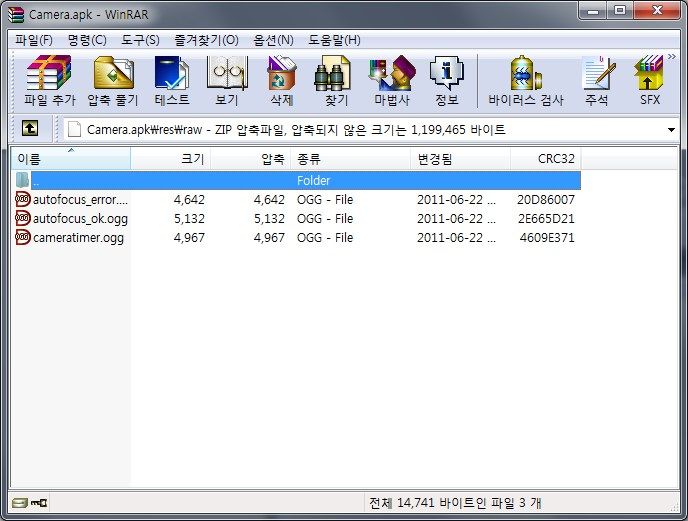Image resolution: width=688 pixels, height=521 pixels.
Task: Sort by CRC32 column header
Action: [x=546, y=158]
